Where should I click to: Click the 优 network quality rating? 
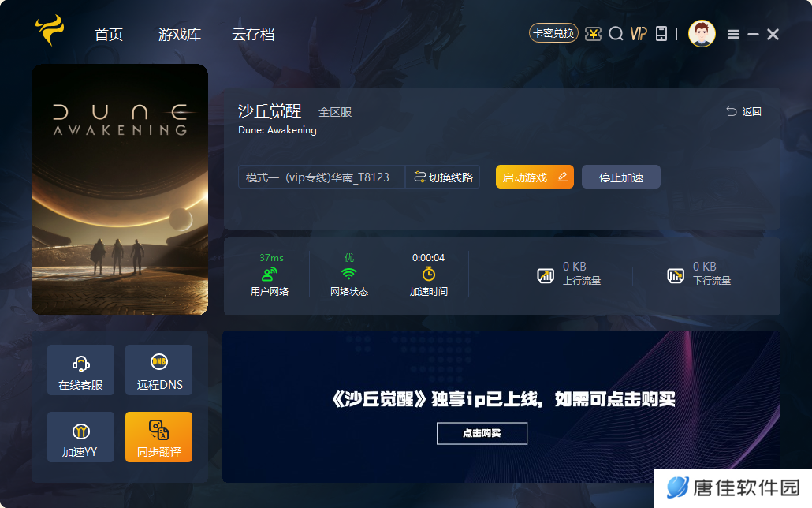349,258
